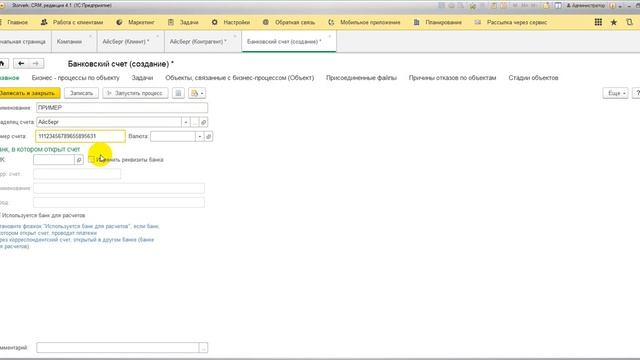
Task: Click the Записать button
Action: [81, 93]
